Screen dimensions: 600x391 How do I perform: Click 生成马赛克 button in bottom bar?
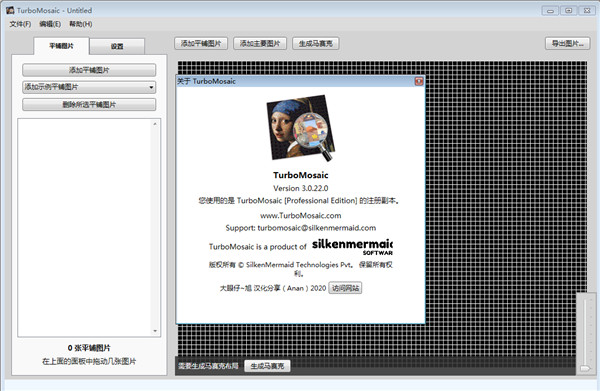[267, 366]
